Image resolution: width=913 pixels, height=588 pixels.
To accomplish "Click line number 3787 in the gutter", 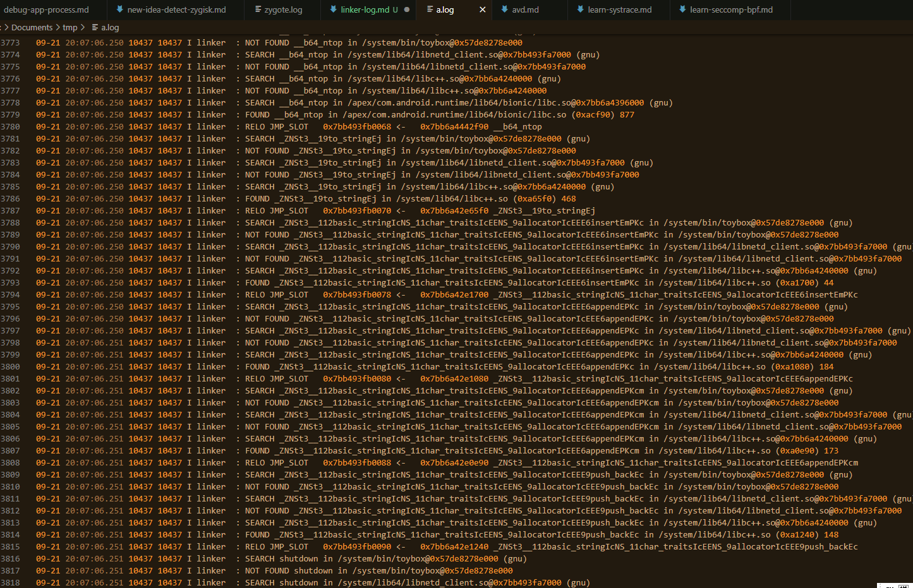I will pos(10,211).
